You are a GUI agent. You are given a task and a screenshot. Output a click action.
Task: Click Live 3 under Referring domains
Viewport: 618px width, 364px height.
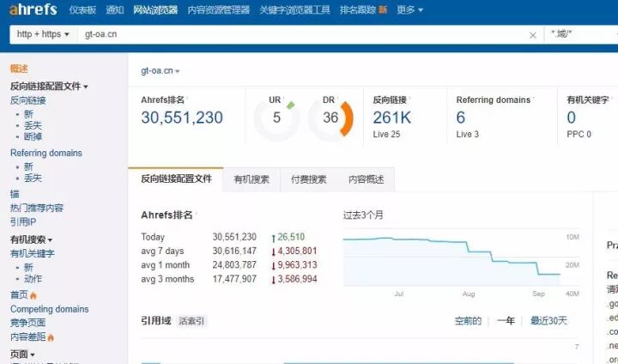(x=467, y=135)
